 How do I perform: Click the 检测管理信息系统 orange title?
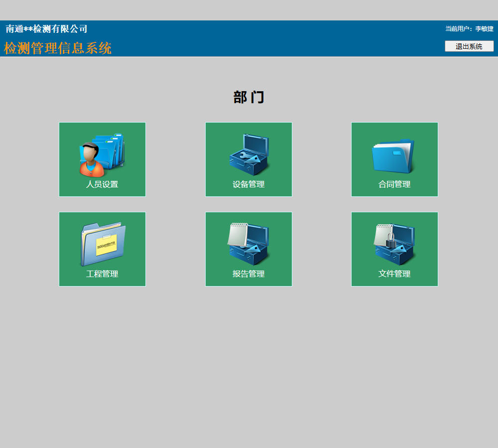click(58, 48)
